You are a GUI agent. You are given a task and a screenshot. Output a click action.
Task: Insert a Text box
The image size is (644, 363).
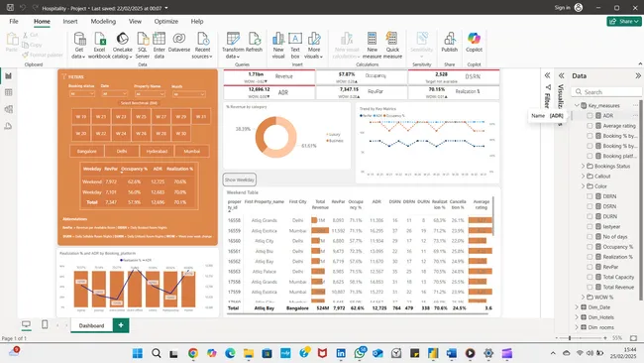point(295,46)
